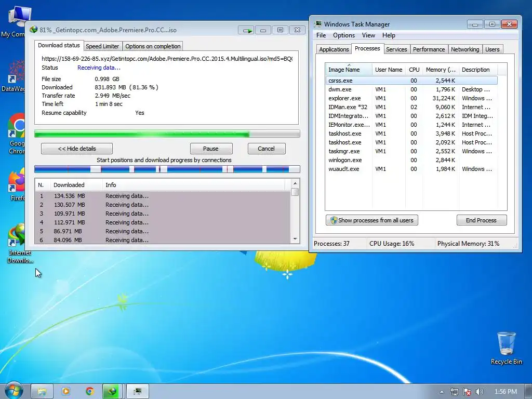Click the connections list scroll down arrow
532x399 pixels.
pos(295,239)
